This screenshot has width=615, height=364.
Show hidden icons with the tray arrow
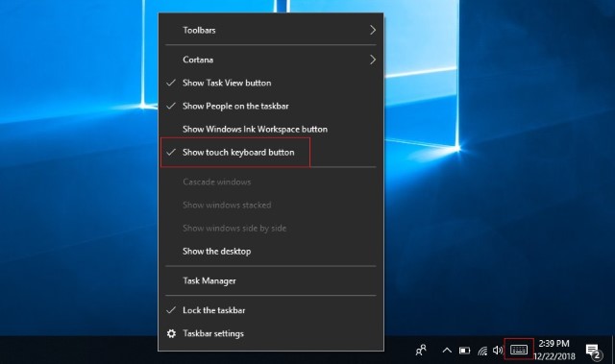(447, 351)
